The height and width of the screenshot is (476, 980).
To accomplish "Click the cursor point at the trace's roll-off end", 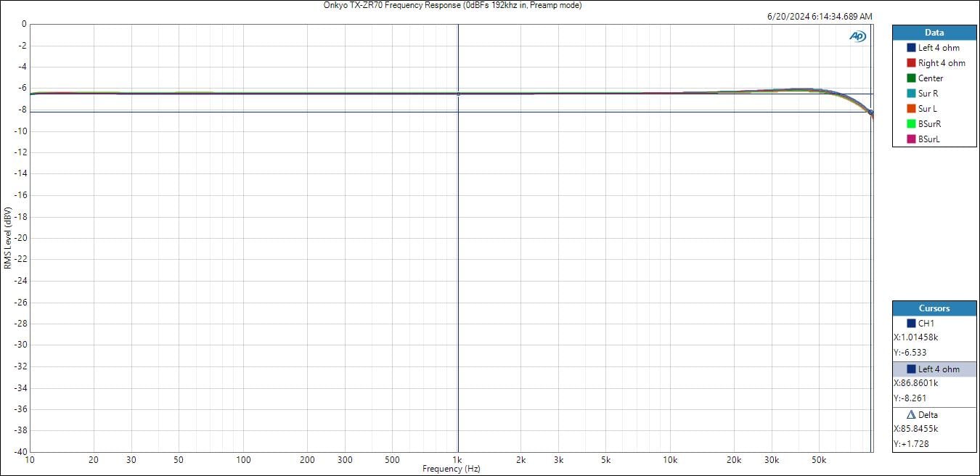I will tap(870, 112).
